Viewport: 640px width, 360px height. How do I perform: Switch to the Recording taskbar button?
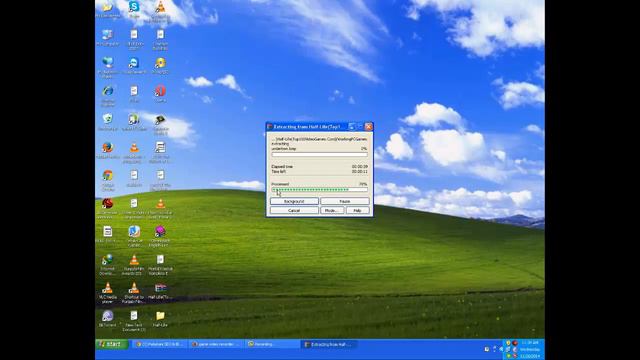273,344
